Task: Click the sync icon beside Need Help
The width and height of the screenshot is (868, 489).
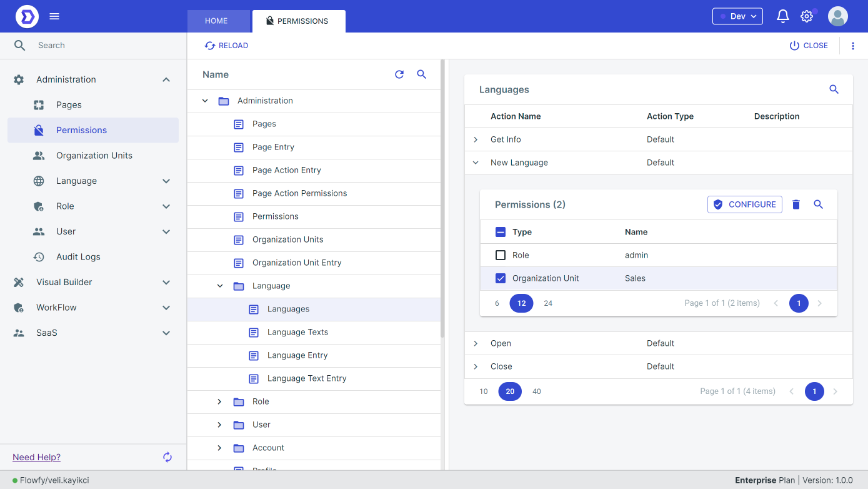Action: pos(167,457)
